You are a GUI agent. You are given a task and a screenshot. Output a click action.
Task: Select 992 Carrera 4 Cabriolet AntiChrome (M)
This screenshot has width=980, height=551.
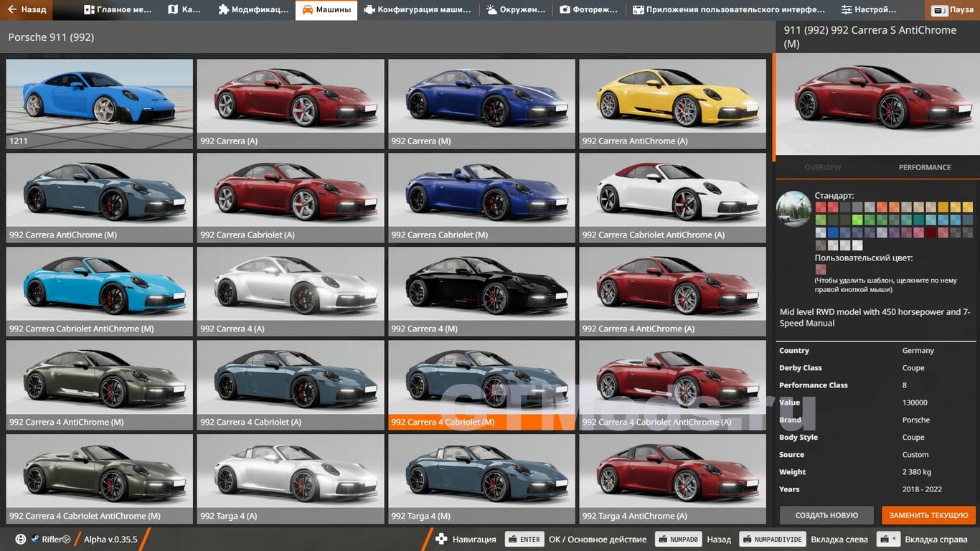(x=100, y=479)
